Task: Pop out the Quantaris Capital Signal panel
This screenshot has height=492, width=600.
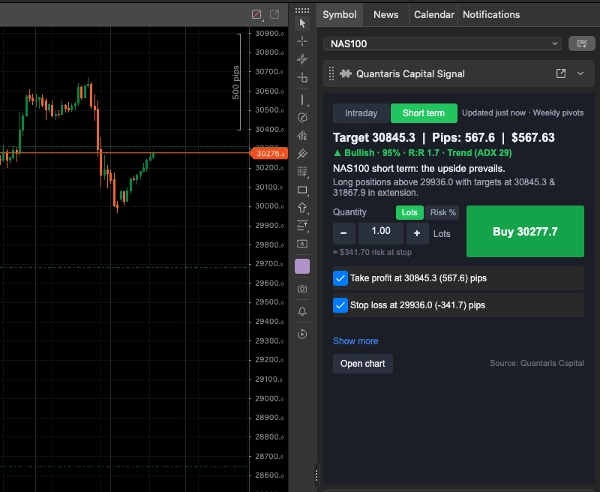Action: [x=561, y=73]
